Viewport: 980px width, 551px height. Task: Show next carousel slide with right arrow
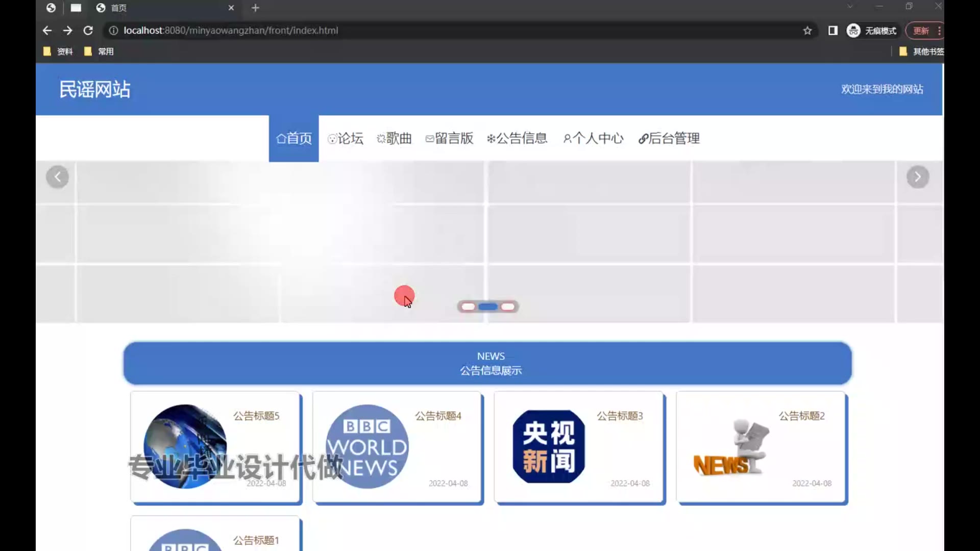(x=917, y=177)
